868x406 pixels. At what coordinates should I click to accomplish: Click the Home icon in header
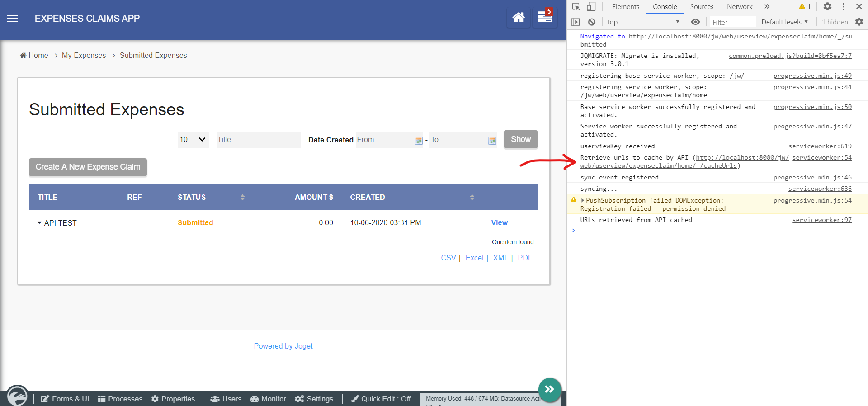click(518, 18)
